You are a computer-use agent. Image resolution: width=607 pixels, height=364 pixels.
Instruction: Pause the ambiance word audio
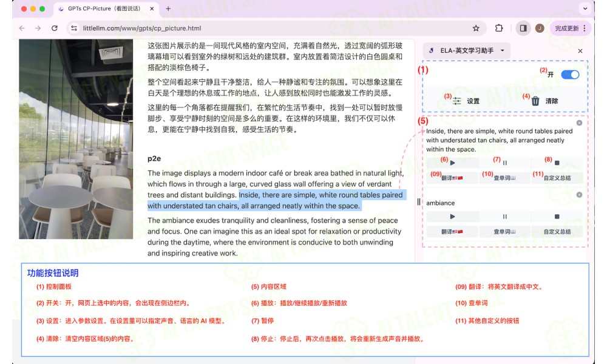click(505, 217)
